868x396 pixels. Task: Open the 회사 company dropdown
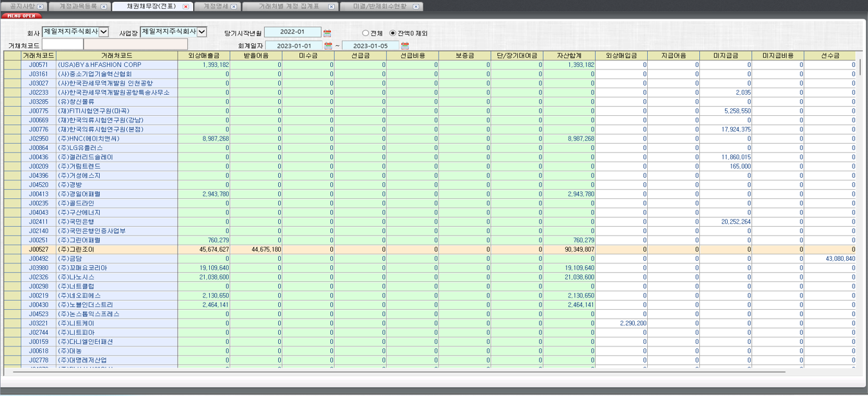click(x=103, y=32)
